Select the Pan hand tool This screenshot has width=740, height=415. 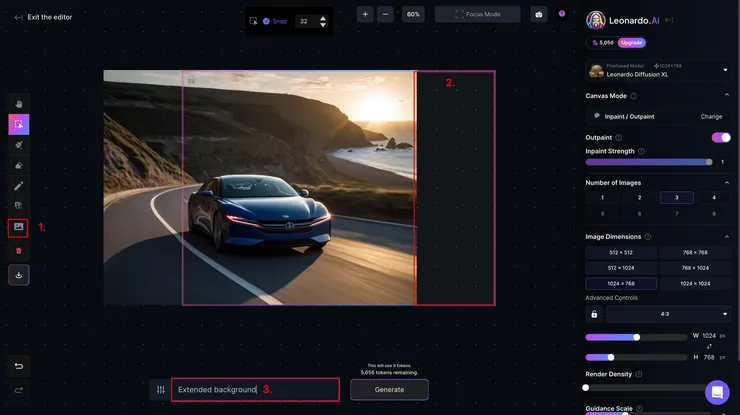[x=18, y=104]
